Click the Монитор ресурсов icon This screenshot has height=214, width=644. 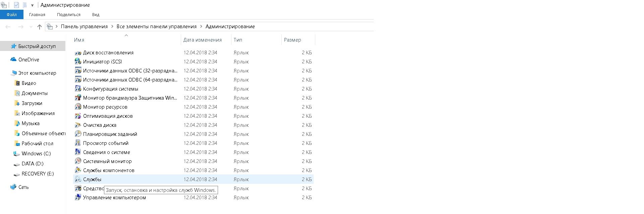point(78,107)
